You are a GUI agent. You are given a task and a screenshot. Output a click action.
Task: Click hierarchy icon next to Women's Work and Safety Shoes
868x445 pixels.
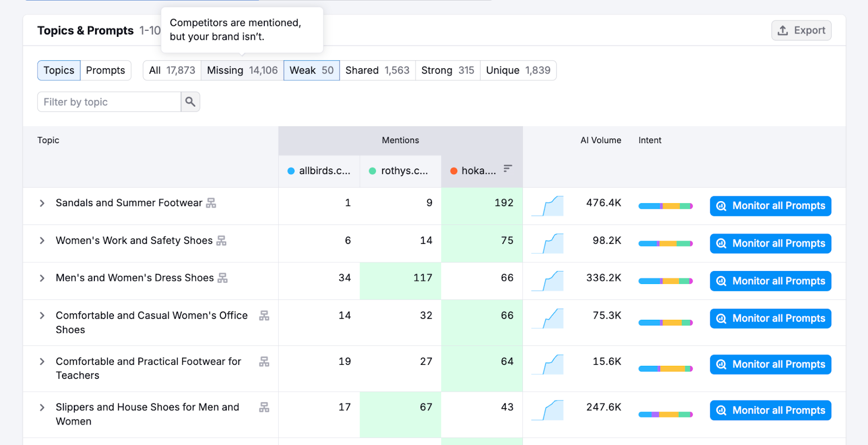point(221,241)
